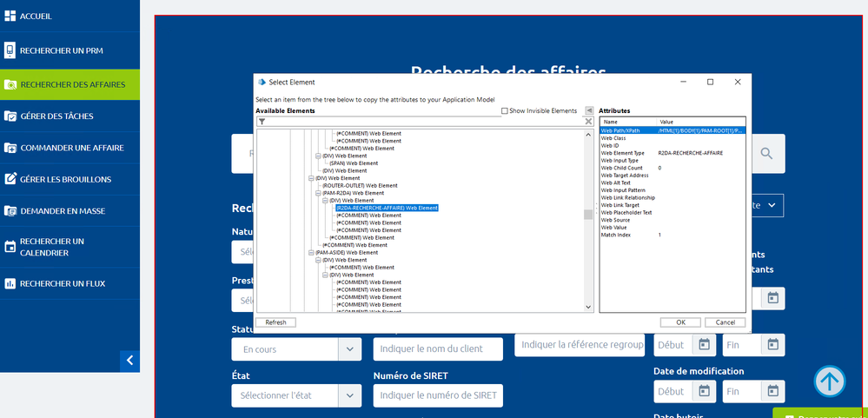868x418 pixels.
Task: Click the Rechercher un PRM sidebar item
Action: pyautogui.click(x=70, y=50)
